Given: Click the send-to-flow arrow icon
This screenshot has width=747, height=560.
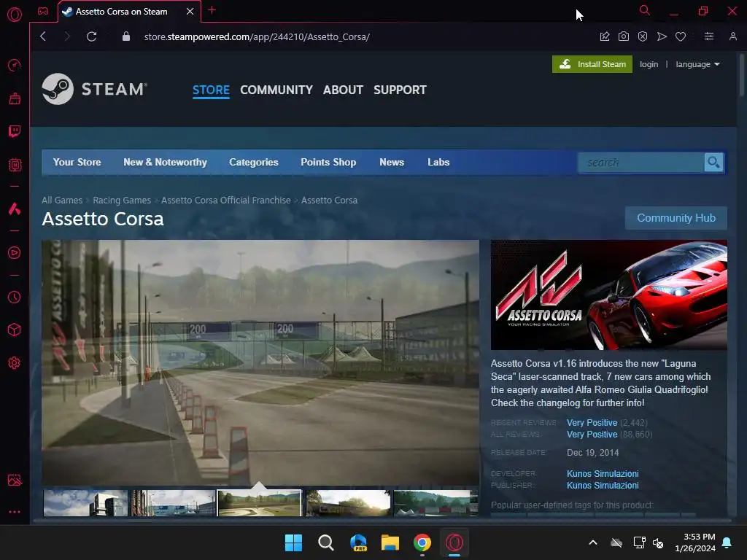Looking at the screenshot, I should [662, 36].
